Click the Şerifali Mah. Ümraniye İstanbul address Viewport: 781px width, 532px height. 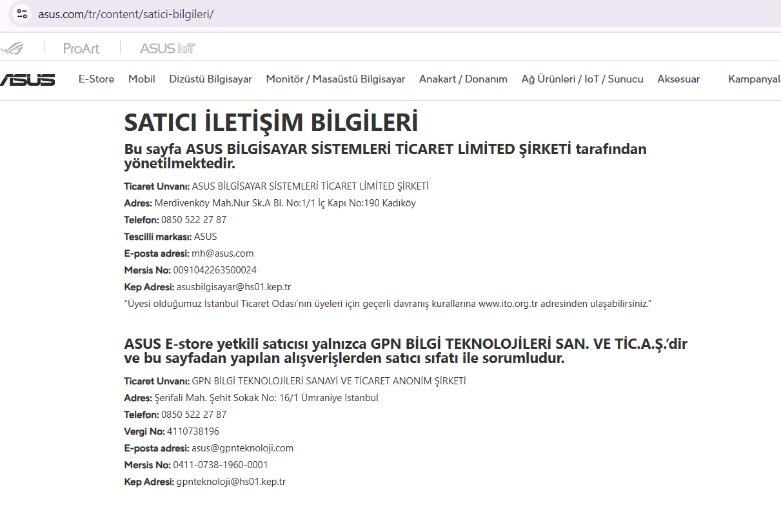point(266,398)
